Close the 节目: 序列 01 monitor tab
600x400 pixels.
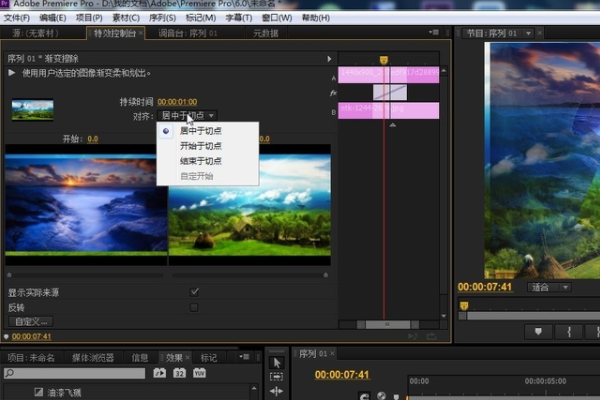[x=540, y=33]
